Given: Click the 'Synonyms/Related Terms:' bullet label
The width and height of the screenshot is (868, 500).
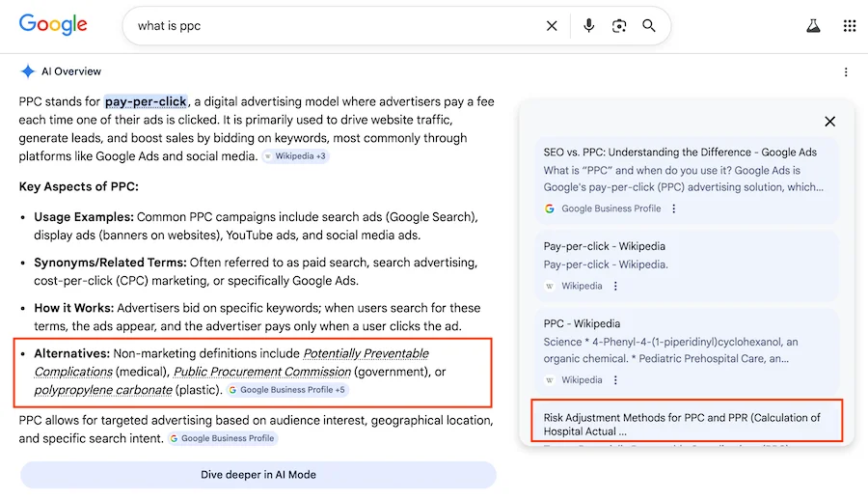Looking at the screenshot, I should (x=110, y=263).
